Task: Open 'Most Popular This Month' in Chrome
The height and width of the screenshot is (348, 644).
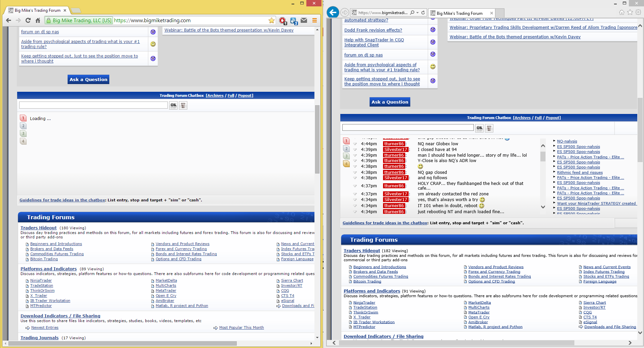Action: (241, 327)
